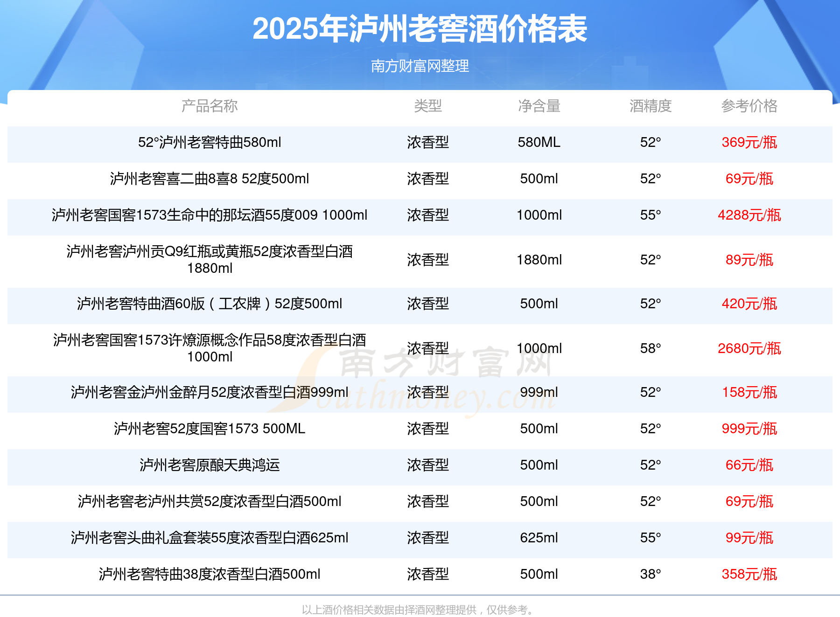Click the title "2025年泸州老窖酒价格表"
840x617 pixels.
[420, 29]
